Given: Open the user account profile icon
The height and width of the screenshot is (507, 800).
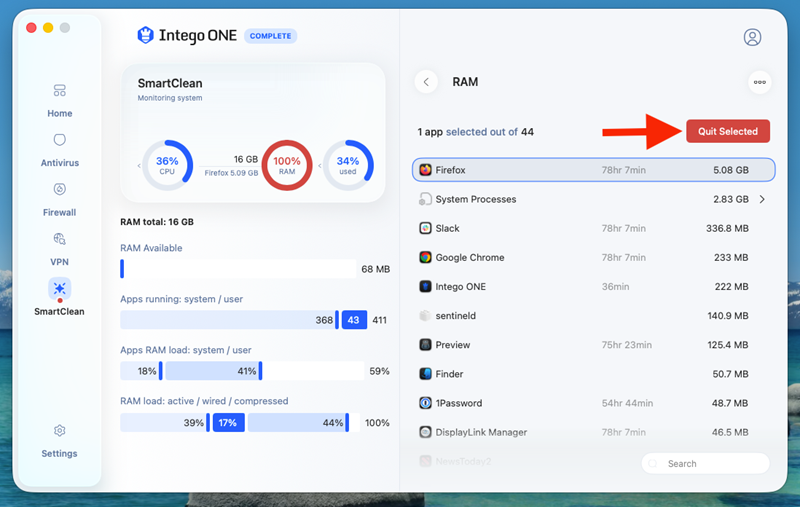Looking at the screenshot, I should click(752, 37).
